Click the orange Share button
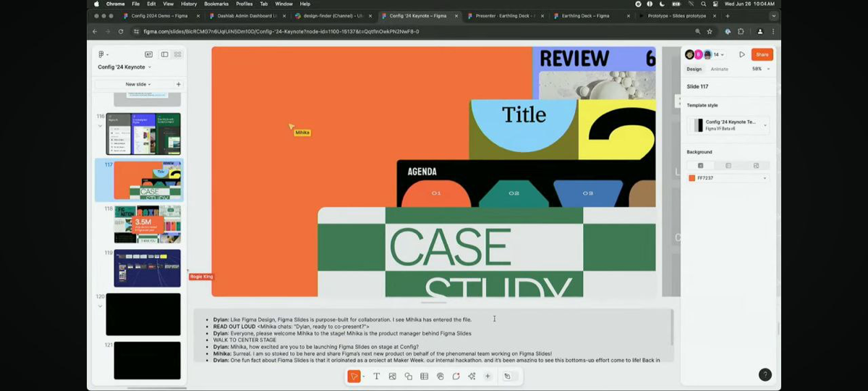868x391 pixels. tap(762, 54)
